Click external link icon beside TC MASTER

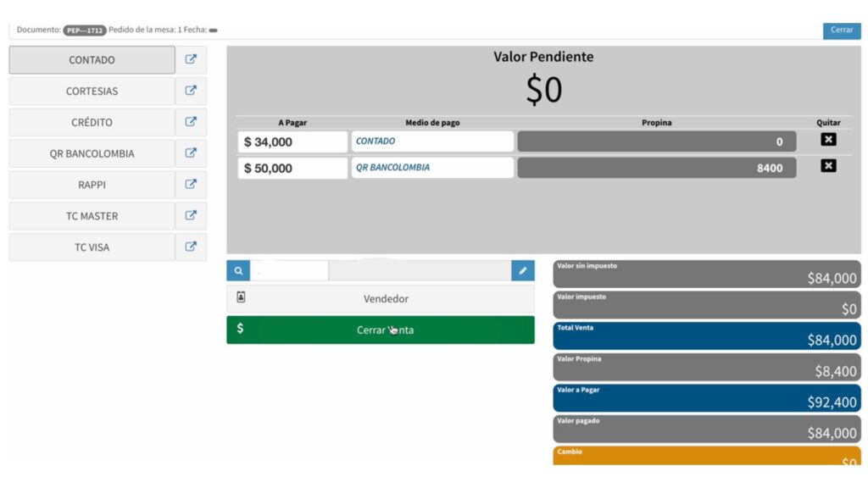pyautogui.click(x=191, y=216)
